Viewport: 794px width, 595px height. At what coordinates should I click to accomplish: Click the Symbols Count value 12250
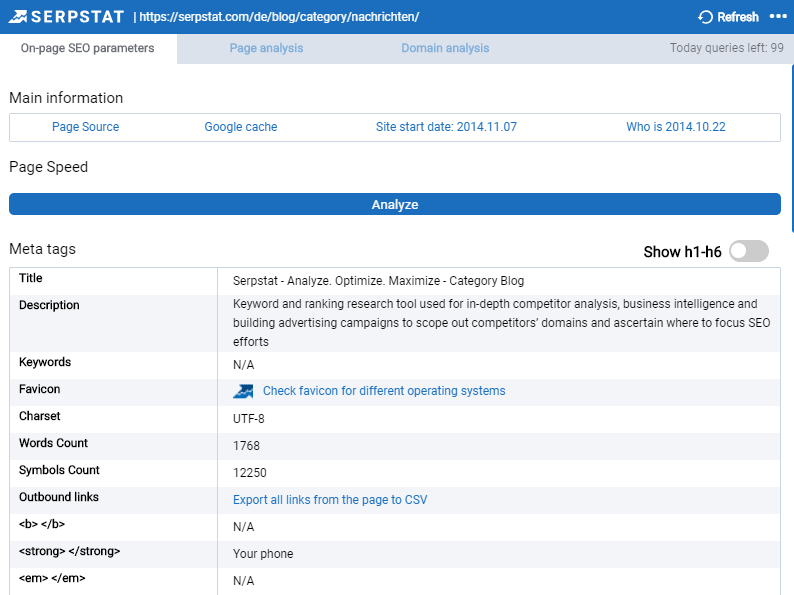250,472
